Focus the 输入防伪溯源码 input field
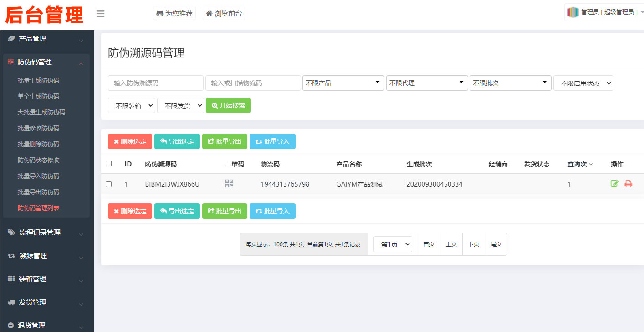The width and height of the screenshot is (644, 332). click(156, 83)
